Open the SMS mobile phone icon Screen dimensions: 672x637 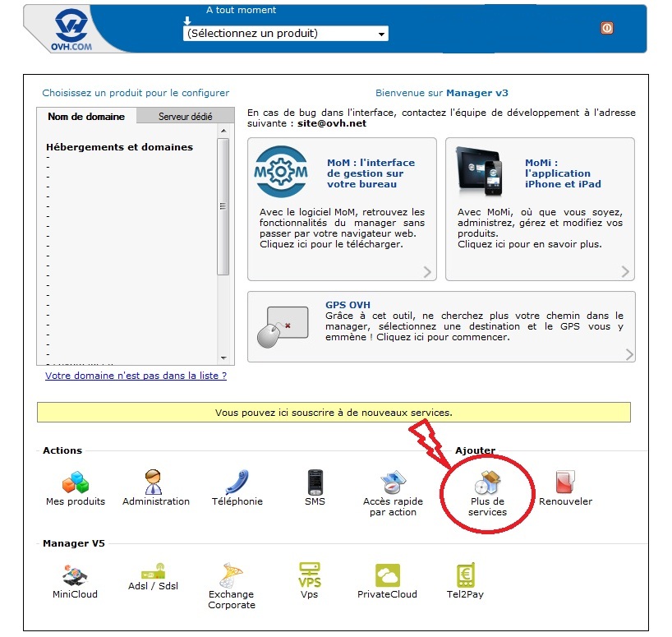coord(315,482)
